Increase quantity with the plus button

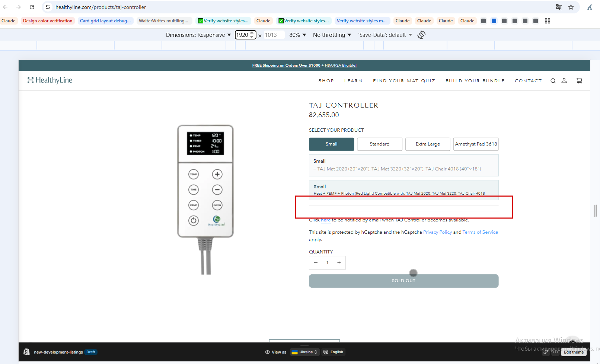click(x=339, y=263)
